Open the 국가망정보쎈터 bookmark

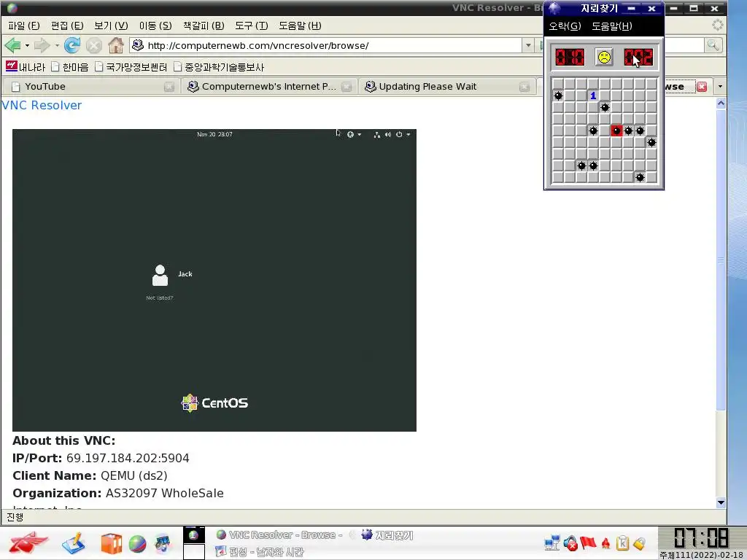[131, 66]
